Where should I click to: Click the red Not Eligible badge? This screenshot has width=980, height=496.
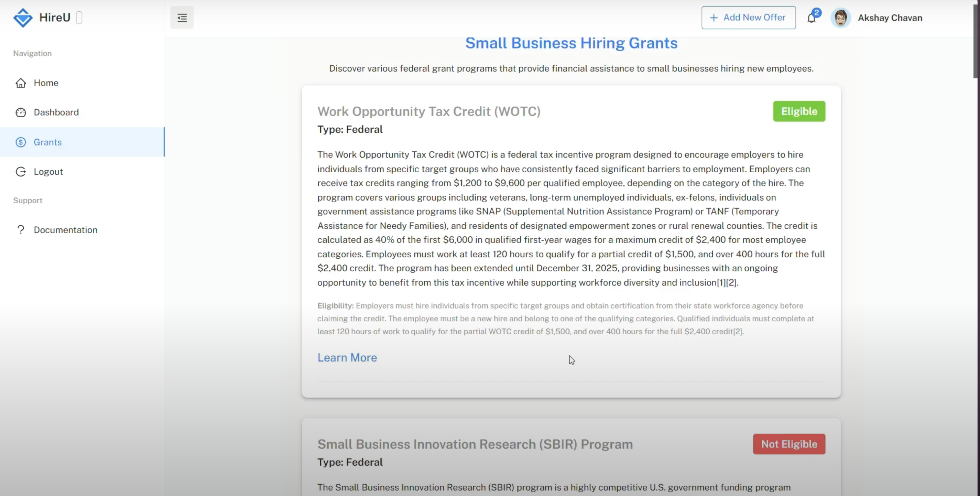789,444
